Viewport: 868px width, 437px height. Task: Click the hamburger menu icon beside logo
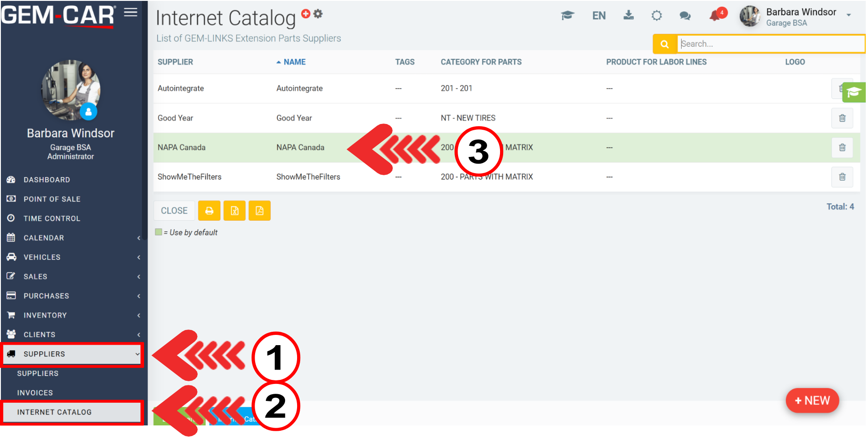point(130,12)
